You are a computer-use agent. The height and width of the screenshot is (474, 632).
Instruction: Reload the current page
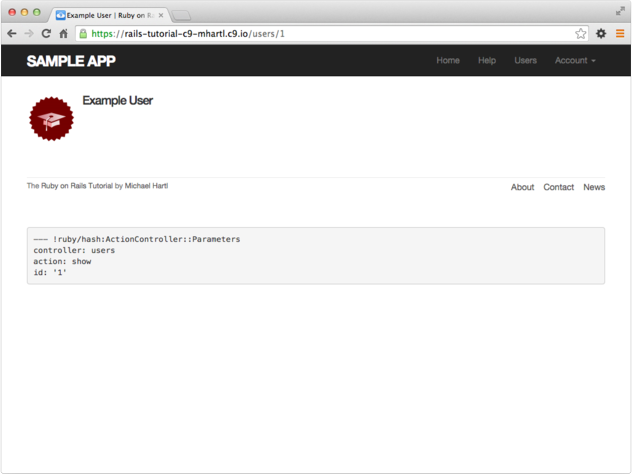coord(46,33)
